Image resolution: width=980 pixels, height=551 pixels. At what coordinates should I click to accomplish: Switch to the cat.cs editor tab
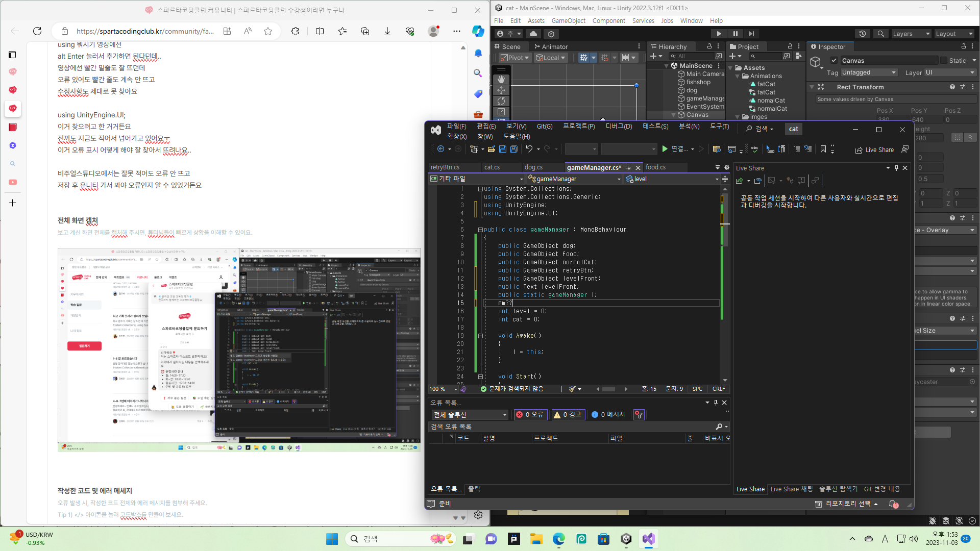(x=492, y=167)
